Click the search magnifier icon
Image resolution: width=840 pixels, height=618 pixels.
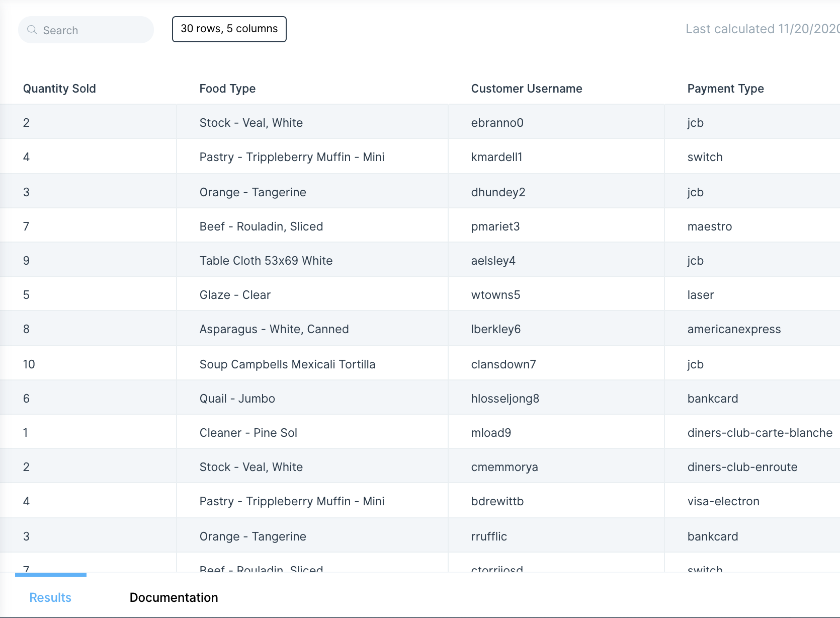tap(32, 30)
